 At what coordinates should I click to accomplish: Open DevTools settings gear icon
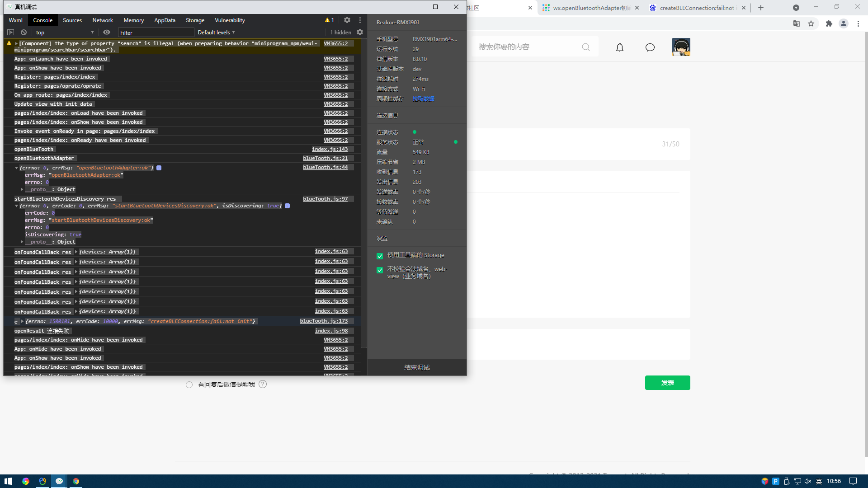[347, 20]
